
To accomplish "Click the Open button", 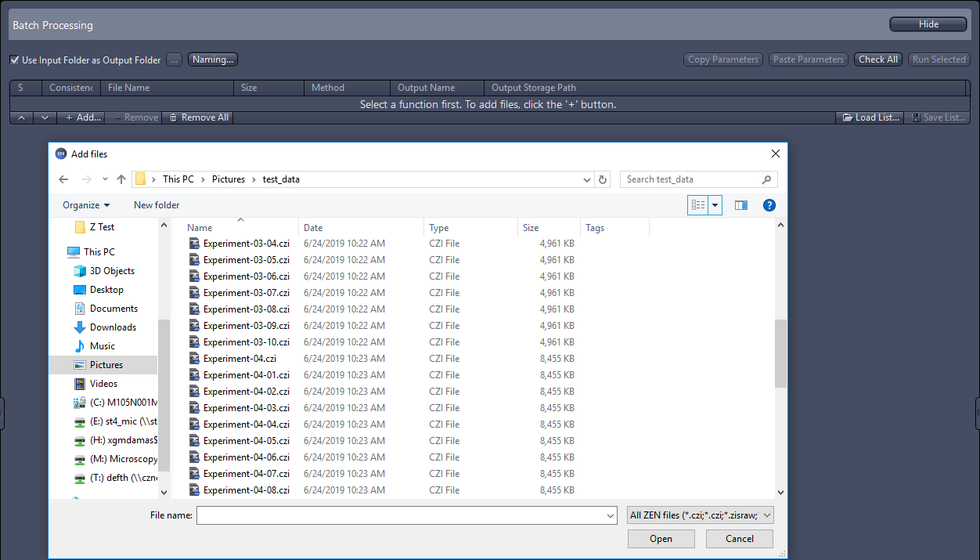I will tap(661, 539).
